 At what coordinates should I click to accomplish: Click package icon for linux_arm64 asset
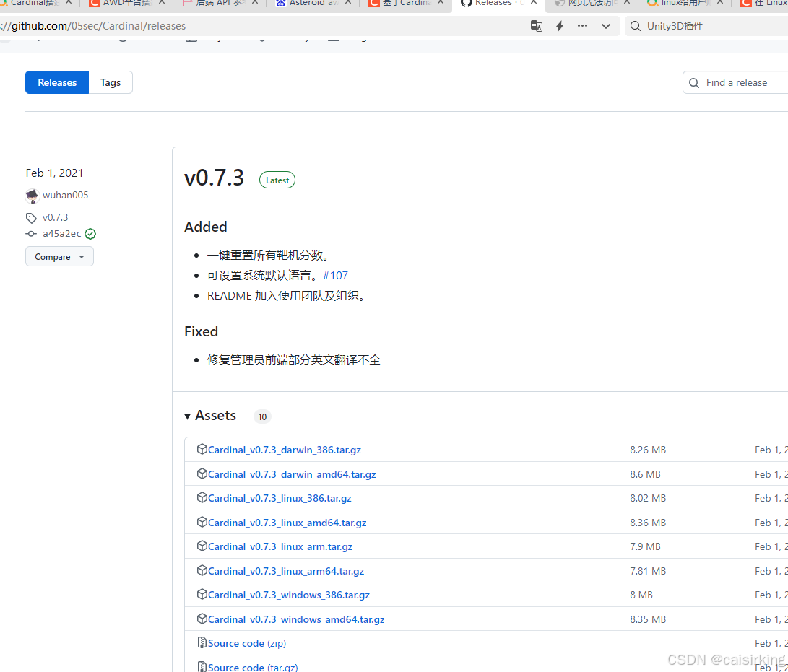click(202, 570)
